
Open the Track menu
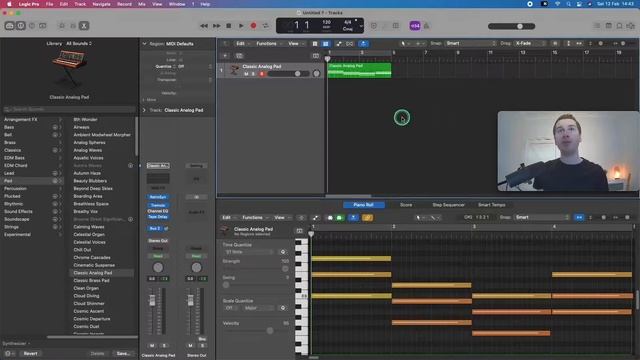pyautogui.click(x=80, y=4)
